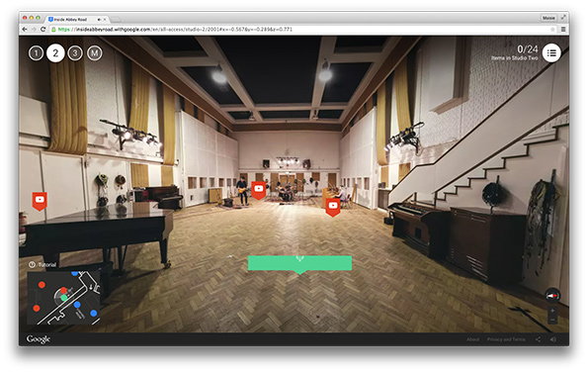Open the Privacy and Terms link
The width and height of the screenshot is (588, 372).
click(x=506, y=339)
